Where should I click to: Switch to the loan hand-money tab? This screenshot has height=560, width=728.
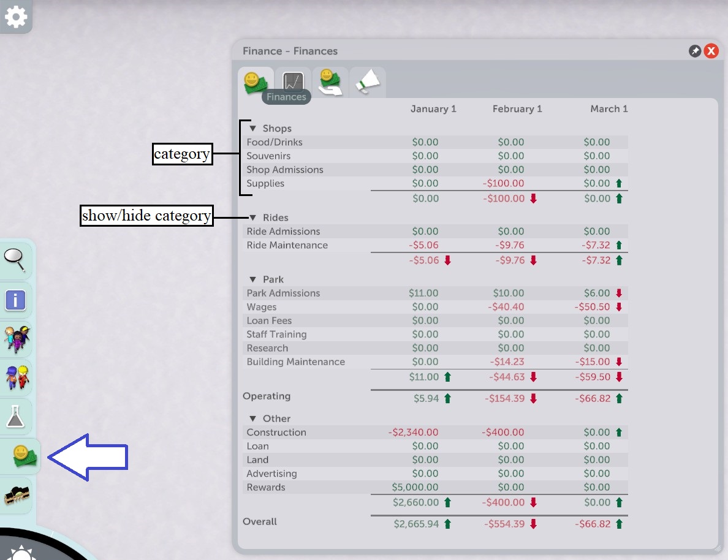(330, 82)
